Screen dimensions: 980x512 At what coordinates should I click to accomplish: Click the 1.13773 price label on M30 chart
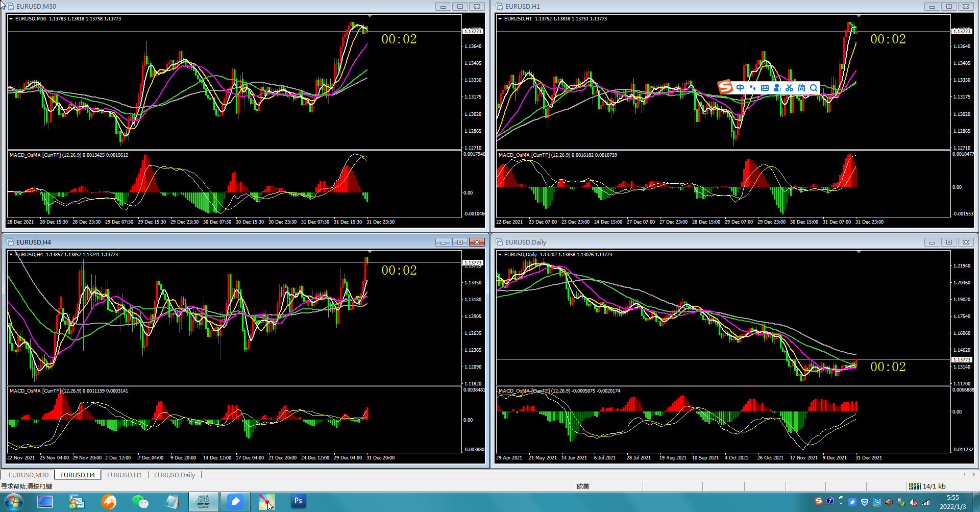473,32
